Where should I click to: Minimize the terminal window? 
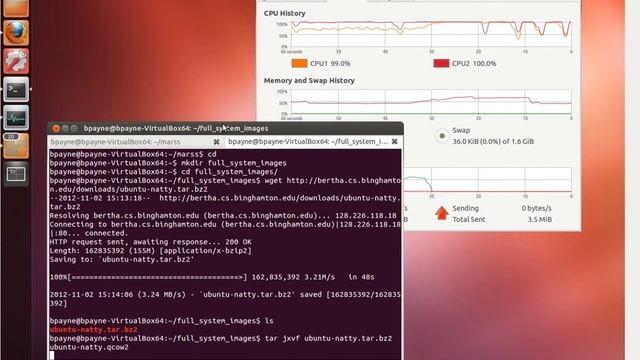click(x=65, y=129)
